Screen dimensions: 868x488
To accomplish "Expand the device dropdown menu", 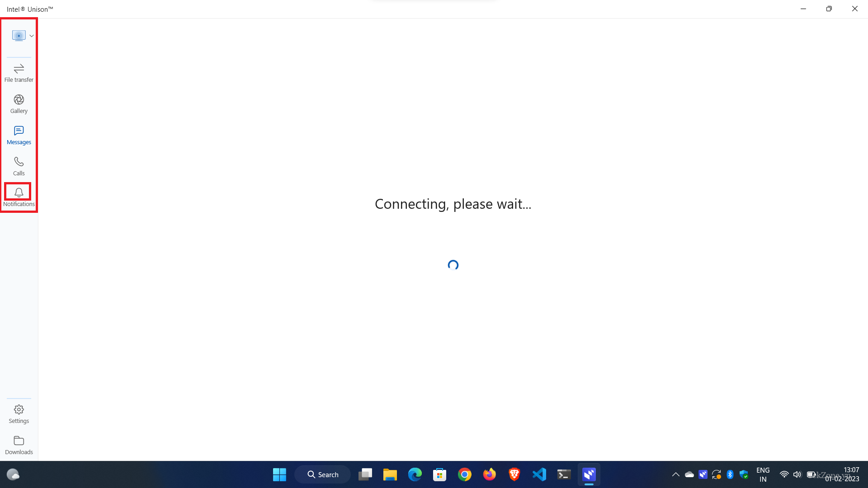I will click(31, 36).
